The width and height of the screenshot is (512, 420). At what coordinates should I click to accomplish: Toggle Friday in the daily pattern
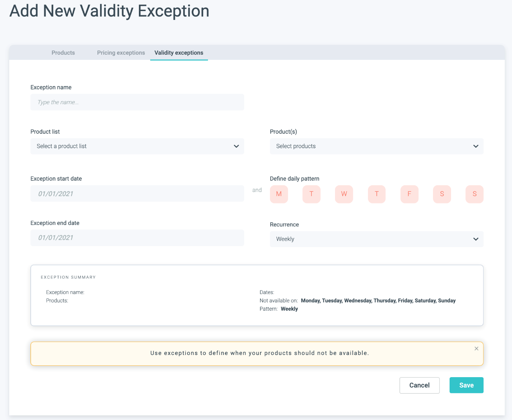point(409,194)
